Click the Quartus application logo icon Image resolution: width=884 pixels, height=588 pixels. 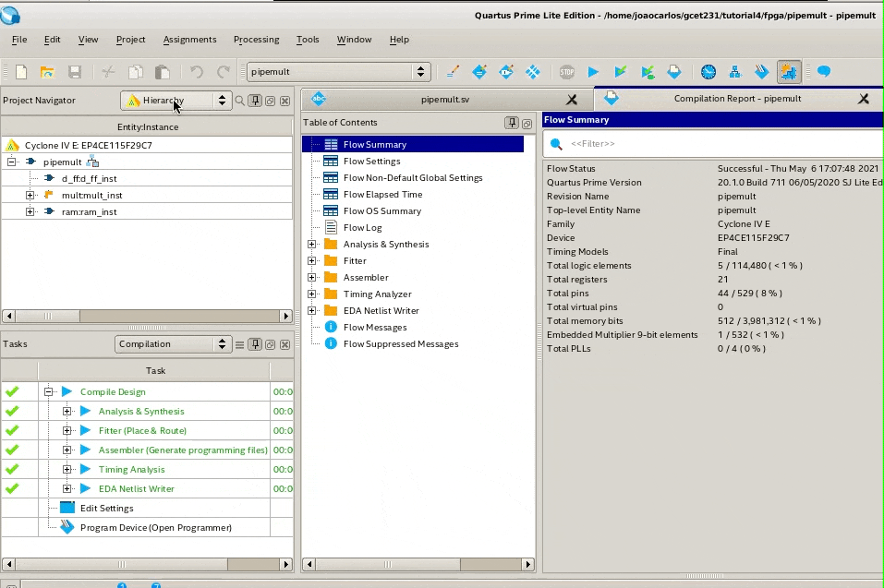click(9, 15)
